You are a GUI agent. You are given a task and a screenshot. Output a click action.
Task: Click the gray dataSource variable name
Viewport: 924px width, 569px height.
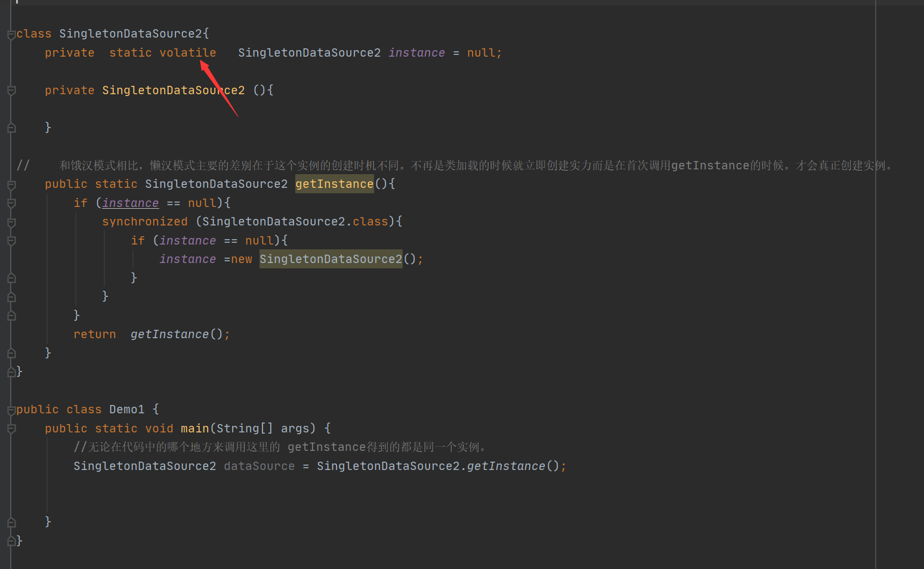click(259, 466)
